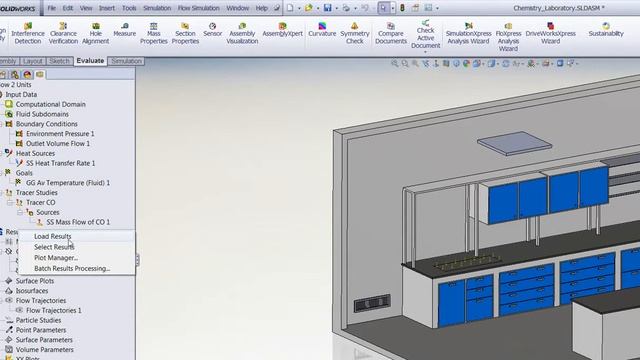Switch to the Layout tab

click(32, 61)
